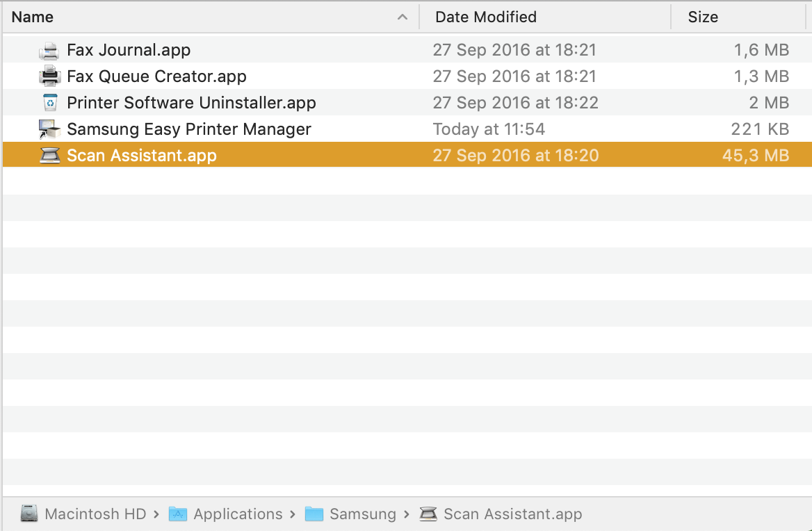This screenshot has width=812, height=531.
Task: Toggle sort direction arrow in Name column
Action: (x=403, y=17)
